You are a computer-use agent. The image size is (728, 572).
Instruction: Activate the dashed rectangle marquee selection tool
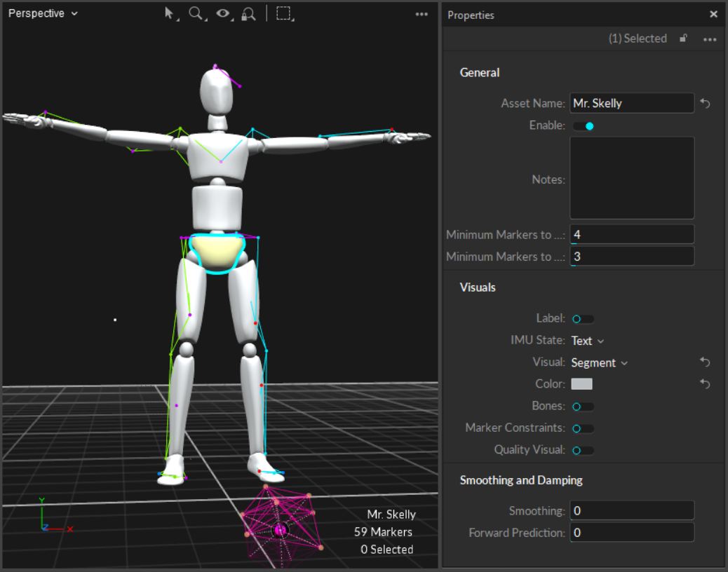[x=283, y=13]
